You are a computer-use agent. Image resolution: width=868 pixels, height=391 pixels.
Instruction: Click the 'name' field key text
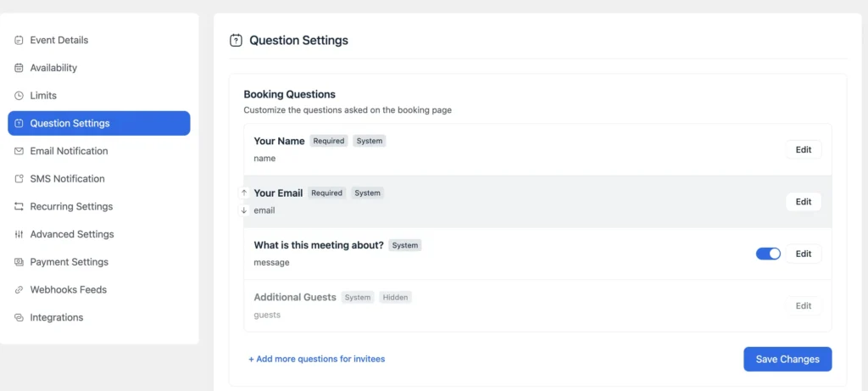(x=264, y=159)
